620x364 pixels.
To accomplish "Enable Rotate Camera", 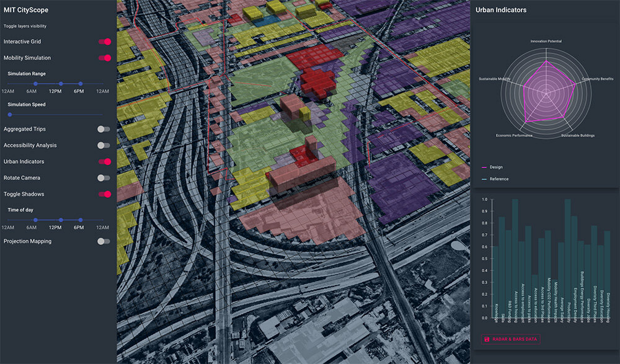I will click(x=104, y=177).
